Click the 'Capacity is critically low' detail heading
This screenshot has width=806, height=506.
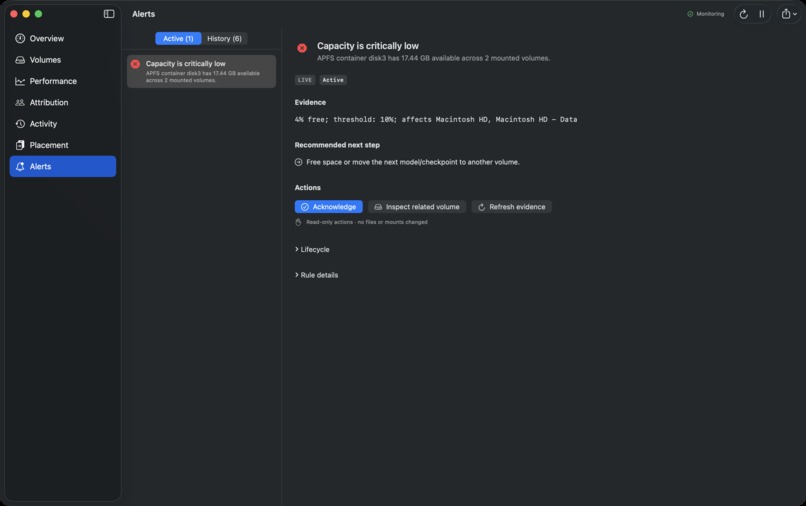pyautogui.click(x=368, y=46)
